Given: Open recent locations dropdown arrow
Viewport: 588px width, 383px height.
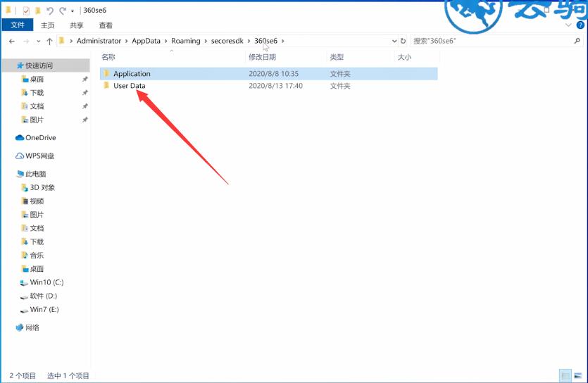Looking at the screenshot, I should point(38,42).
